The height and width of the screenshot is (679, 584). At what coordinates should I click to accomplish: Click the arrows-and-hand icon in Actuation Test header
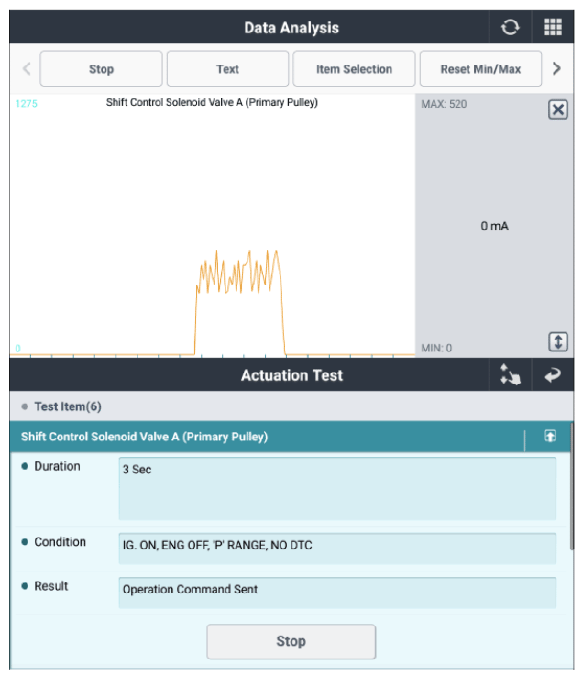pyautogui.click(x=510, y=375)
